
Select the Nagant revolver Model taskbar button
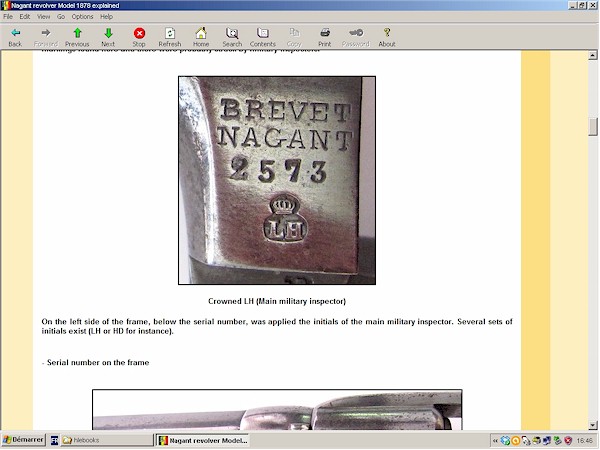tap(203, 440)
